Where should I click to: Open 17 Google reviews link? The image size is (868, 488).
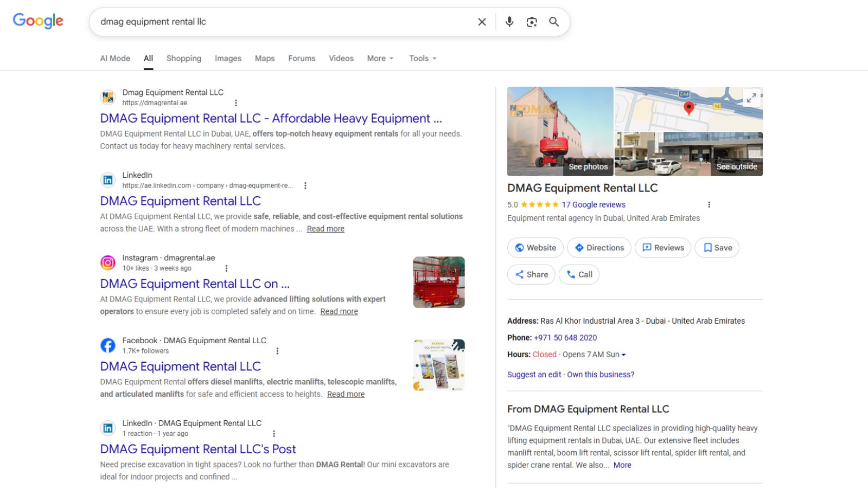(593, 205)
